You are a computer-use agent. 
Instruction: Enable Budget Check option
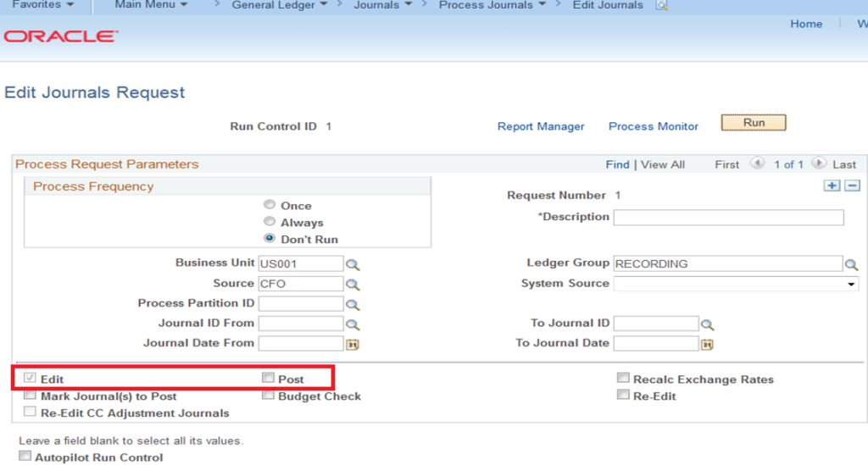click(269, 395)
